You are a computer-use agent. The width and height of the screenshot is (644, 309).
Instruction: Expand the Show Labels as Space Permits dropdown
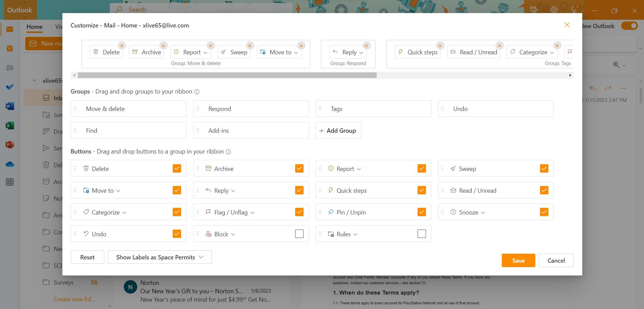click(201, 257)
